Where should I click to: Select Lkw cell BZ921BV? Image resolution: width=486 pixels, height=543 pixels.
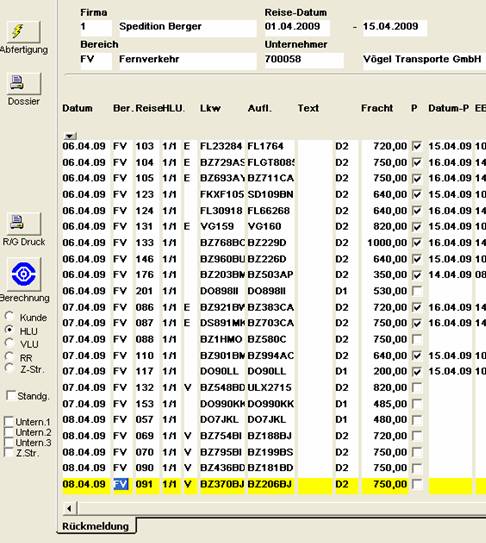click(x=222, y=308)
